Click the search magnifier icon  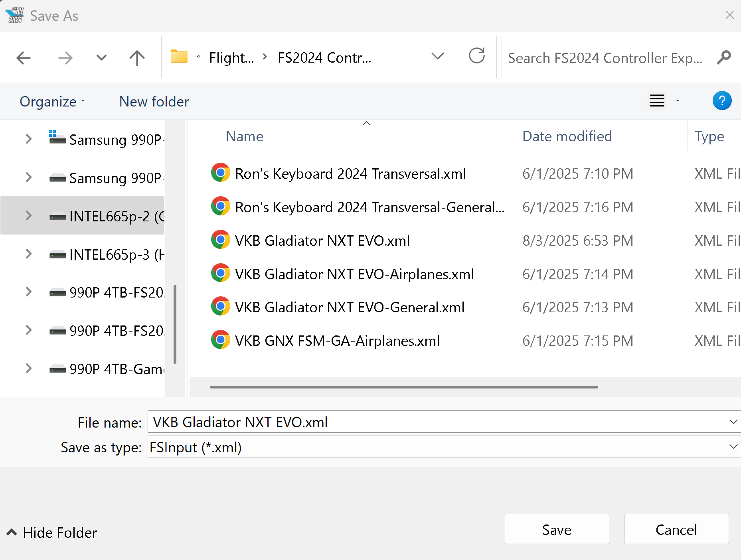pos(723,58)
